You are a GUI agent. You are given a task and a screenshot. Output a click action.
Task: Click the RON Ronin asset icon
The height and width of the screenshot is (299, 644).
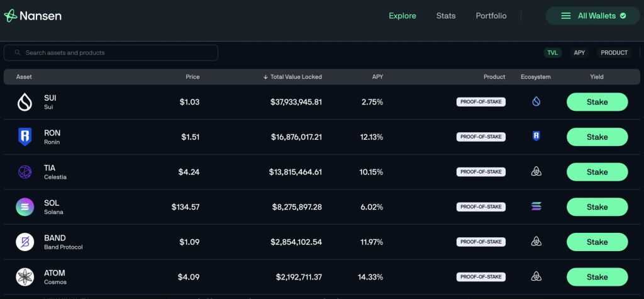[25, 137]
